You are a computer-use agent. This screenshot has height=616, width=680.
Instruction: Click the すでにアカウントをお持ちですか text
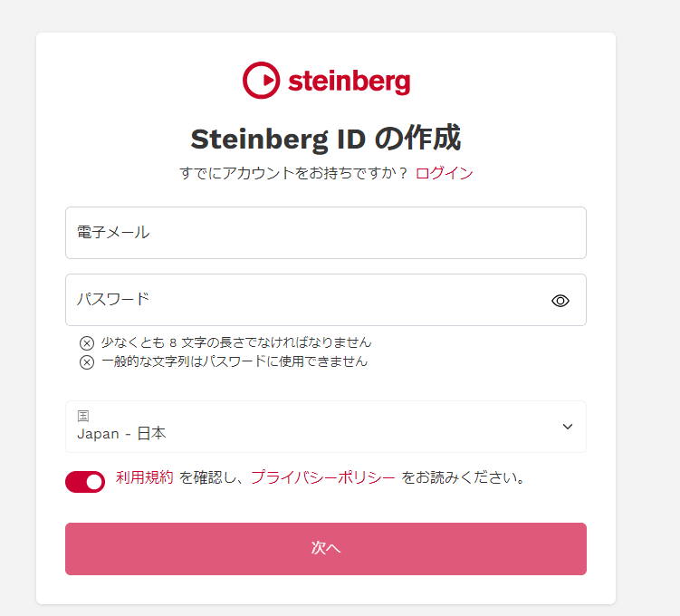[293, 173]
